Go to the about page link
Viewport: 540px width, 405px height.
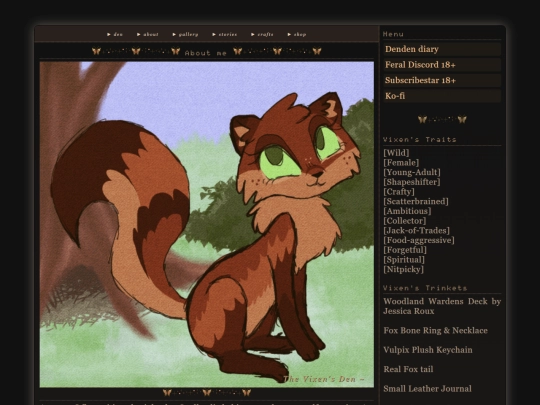point(147,34)
